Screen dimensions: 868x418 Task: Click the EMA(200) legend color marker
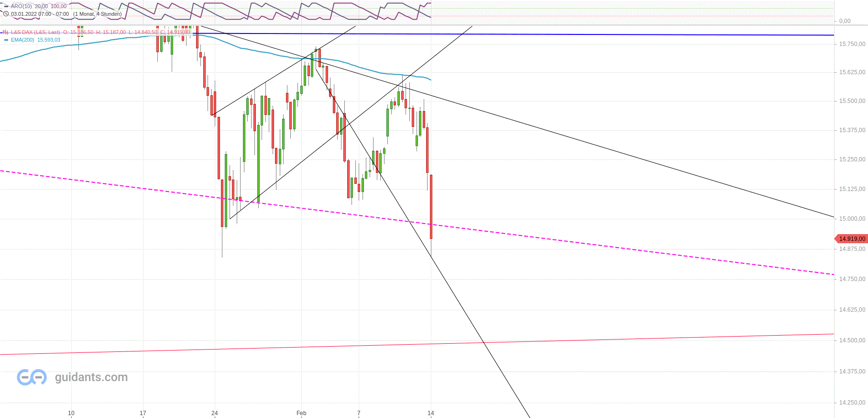pos(6,40)
